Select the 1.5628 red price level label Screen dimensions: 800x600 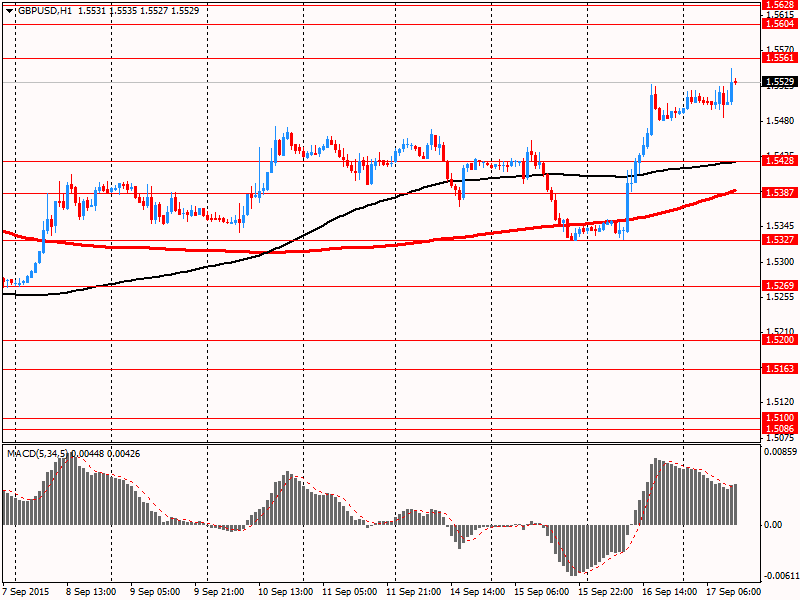pos(779,5)
